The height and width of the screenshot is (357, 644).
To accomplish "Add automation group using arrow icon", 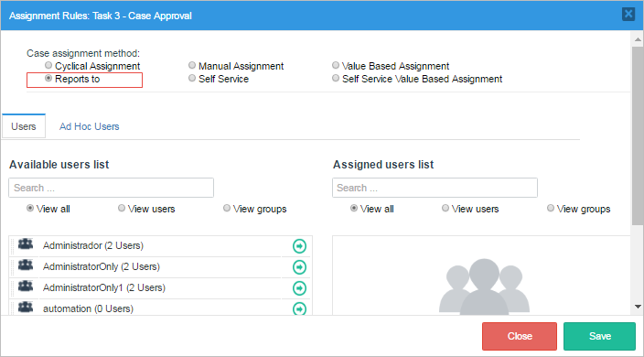I will 299,308.
